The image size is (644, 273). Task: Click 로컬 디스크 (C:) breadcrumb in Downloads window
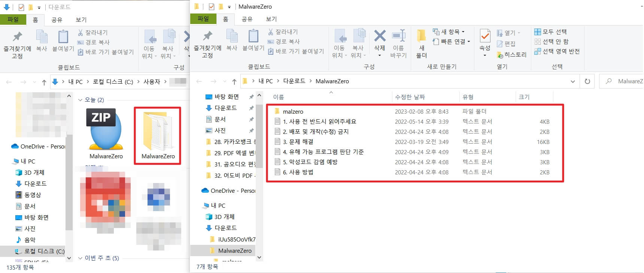coord(113,82)
